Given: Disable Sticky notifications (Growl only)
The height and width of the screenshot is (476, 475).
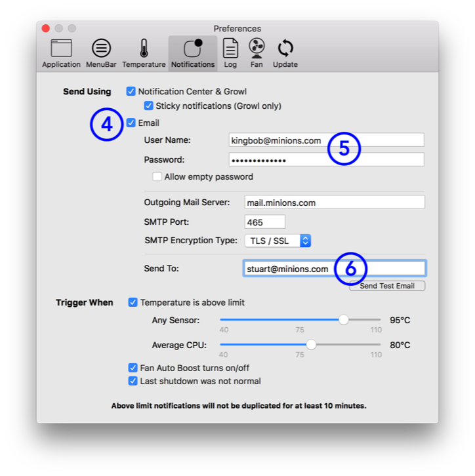Looking at the screenshot, I should [x=149, y=106].
